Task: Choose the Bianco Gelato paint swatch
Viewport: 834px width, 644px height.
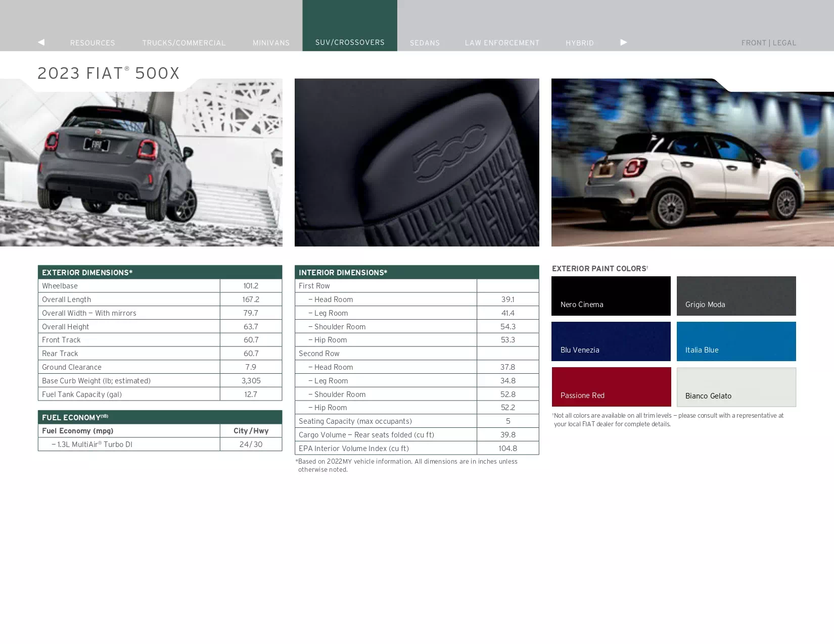Action: (x=736, y=387)
